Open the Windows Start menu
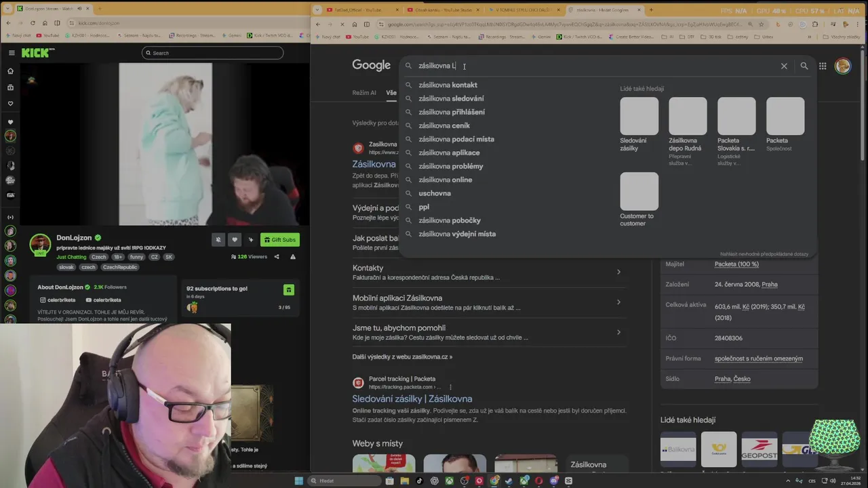The width and height of the screenshot is (868, 488). click(x=298, y=481)
